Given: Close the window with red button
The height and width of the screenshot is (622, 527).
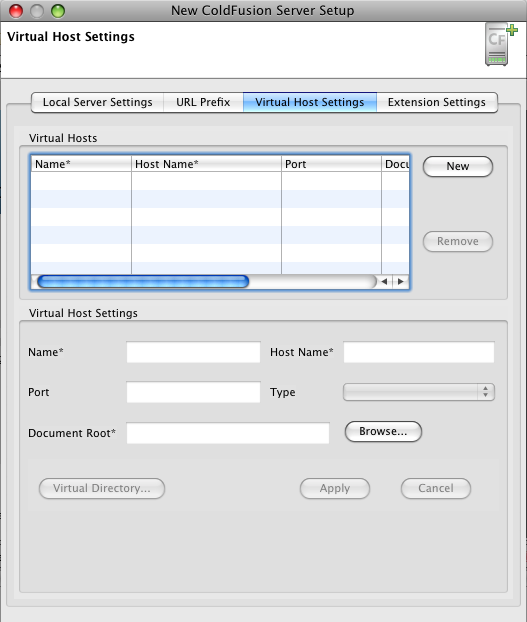Looking at the screenshot, I should [16, 11].
